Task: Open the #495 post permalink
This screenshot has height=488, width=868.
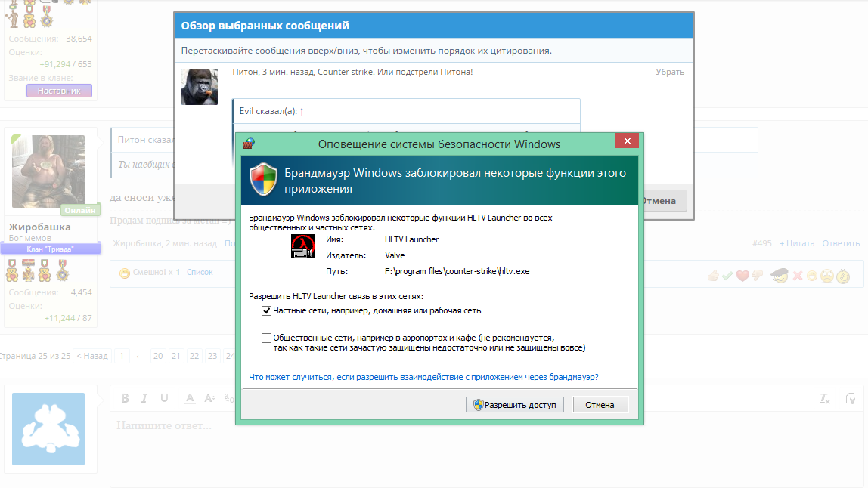Action: (x=761, y=243)
